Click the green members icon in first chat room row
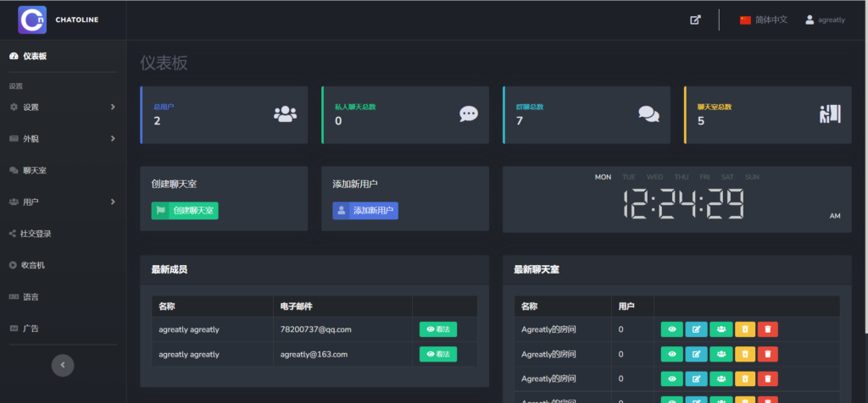This screenshot has width=868, height=403. (x=721, y=329)
